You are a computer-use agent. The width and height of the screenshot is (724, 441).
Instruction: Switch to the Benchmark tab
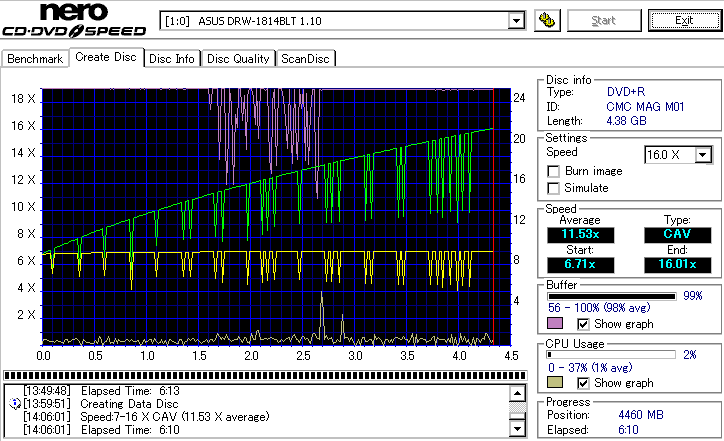point(35,59)
